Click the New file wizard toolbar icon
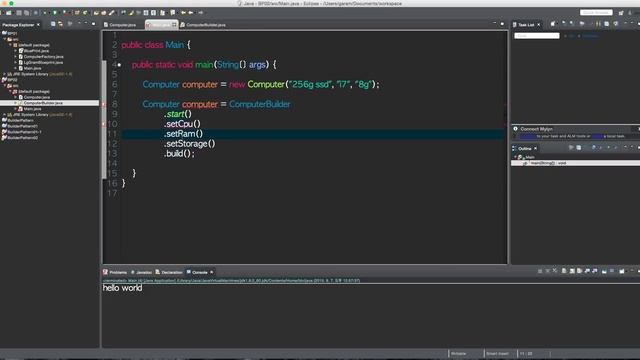This screenshot has width=640, height=360. pyautogui.click(x=8, y=13)
